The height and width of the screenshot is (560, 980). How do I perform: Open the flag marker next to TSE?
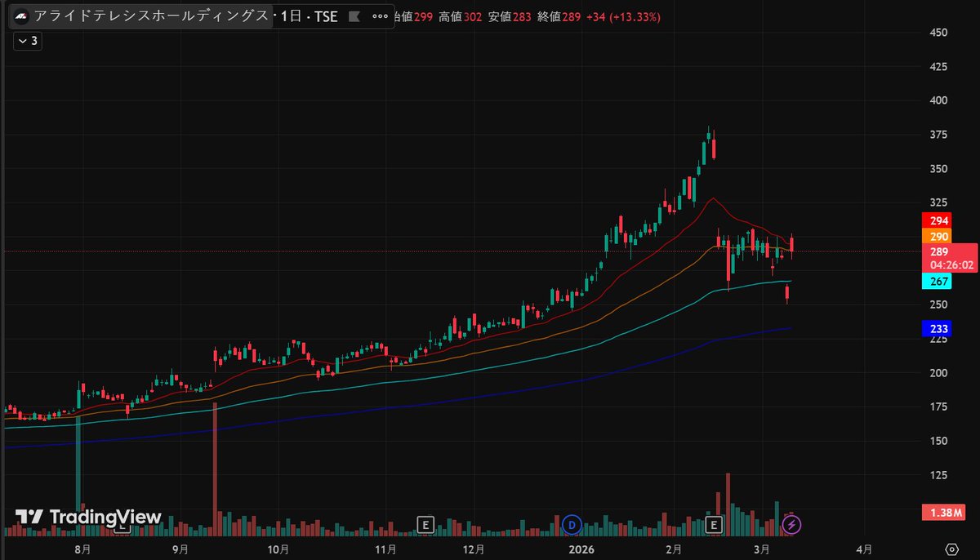[x=353, y=16]
